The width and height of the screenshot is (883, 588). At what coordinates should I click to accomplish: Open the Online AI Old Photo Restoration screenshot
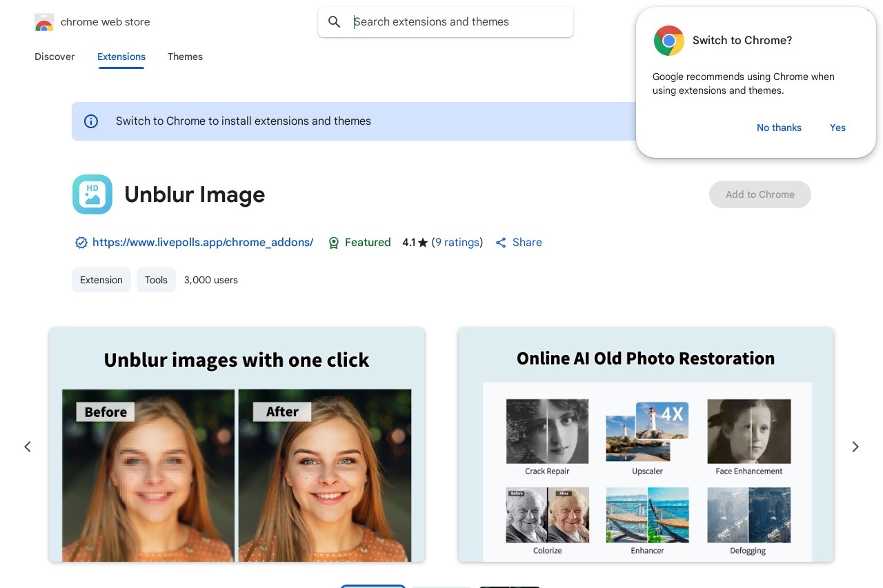click(646, 445)
